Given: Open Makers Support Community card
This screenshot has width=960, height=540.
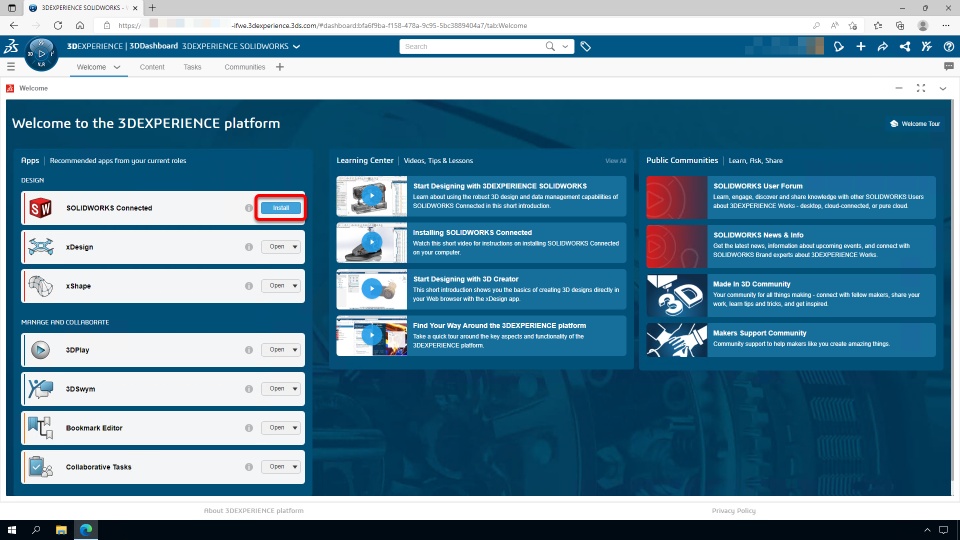Looking at the screenshot, I should 791,340.
